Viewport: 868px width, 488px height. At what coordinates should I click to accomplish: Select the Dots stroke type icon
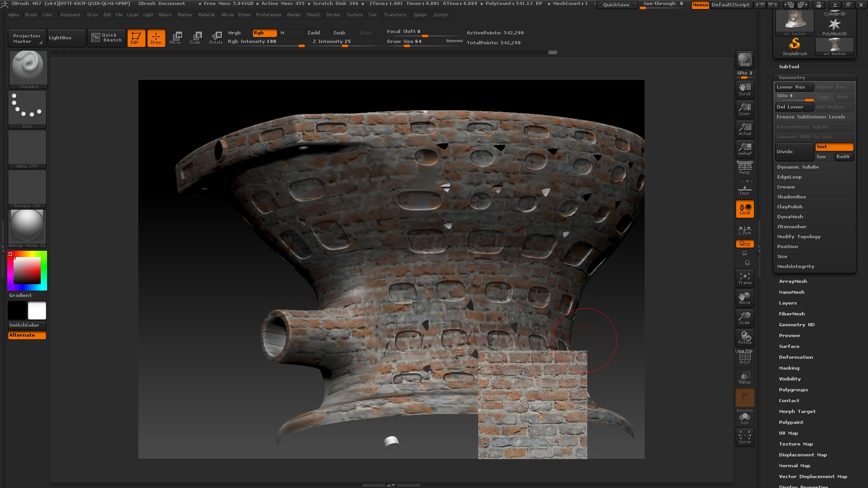[27, 108]
